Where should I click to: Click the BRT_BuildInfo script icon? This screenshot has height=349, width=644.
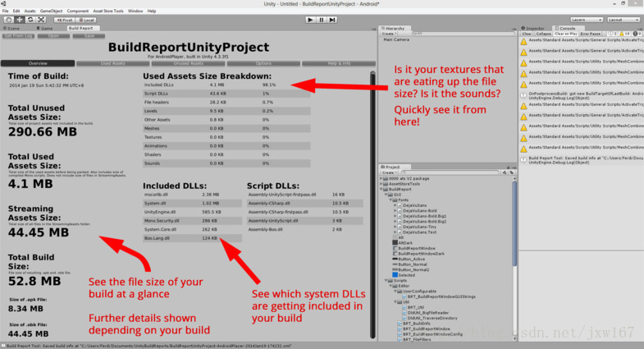pos(400,324)
